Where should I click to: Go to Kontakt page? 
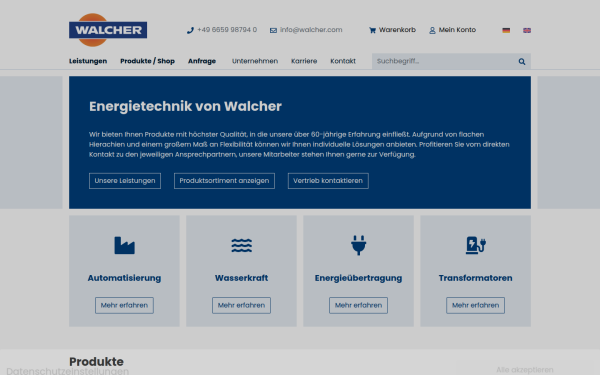[x=343, y=61]
